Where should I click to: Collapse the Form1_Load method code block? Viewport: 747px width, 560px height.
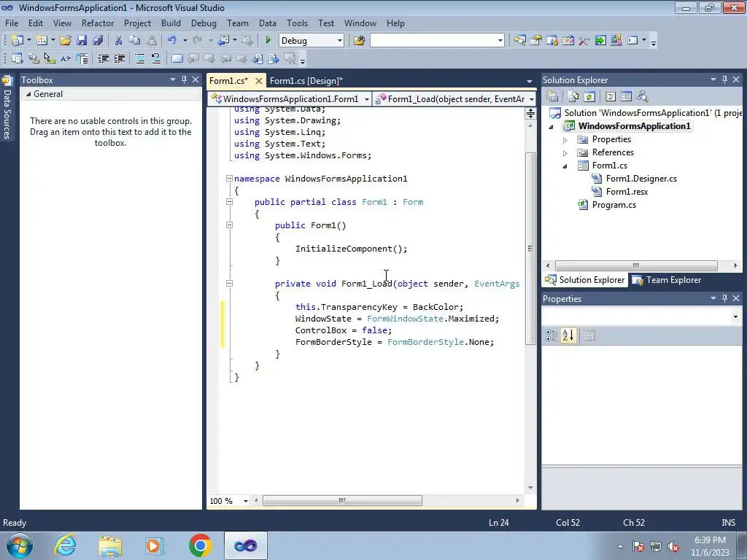pyautogui.click(x=229, y=283)
